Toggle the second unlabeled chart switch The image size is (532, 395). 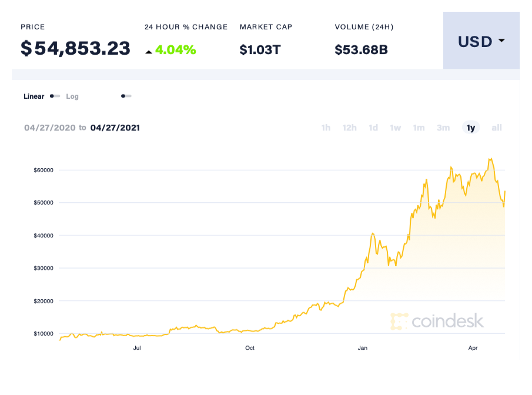[126, 95]
